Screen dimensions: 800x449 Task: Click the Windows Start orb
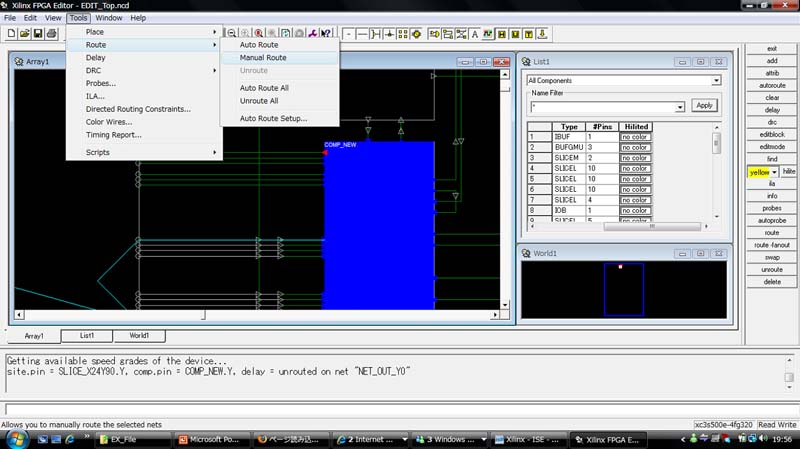coord(16,439)
